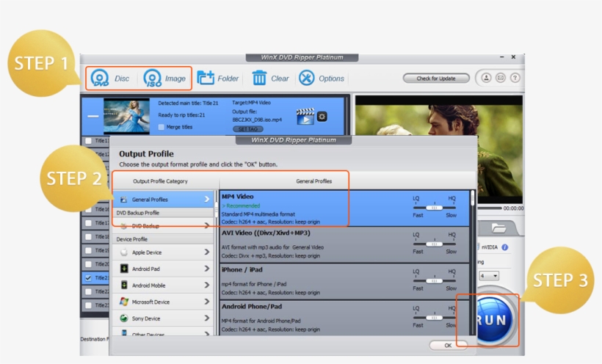Click the nVIDIA info icon

pos(505,247)
